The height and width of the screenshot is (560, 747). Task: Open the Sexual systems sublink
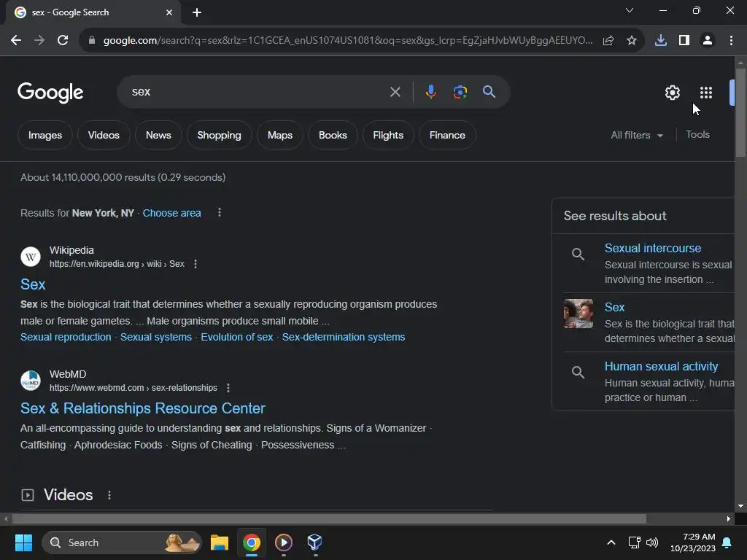pos(156,337)
